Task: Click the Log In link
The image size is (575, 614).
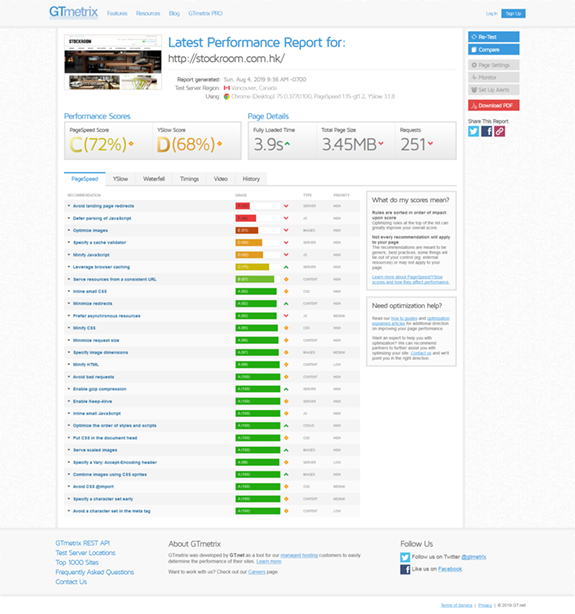Action: click(x=492, y=13)
